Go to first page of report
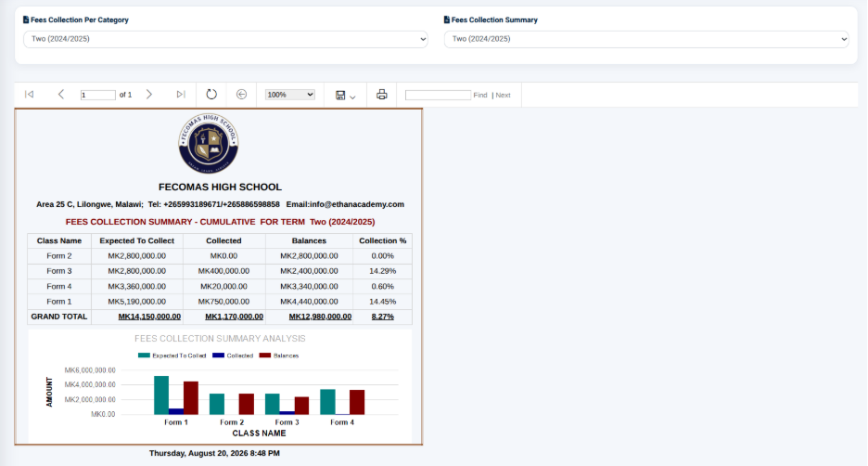This screenshot has height=466, width=868. (x=30, y=94)
